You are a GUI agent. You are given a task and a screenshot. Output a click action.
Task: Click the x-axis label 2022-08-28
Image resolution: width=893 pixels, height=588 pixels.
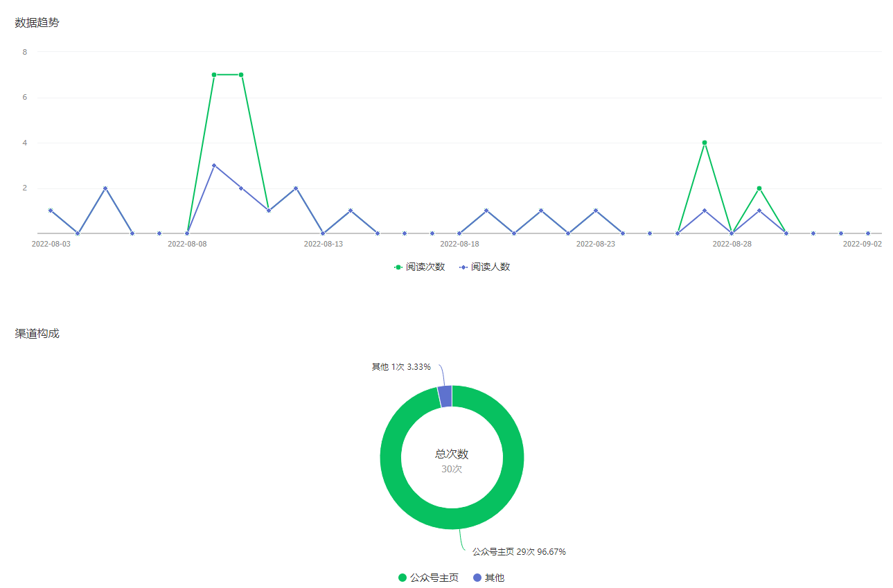pos(732,244)
